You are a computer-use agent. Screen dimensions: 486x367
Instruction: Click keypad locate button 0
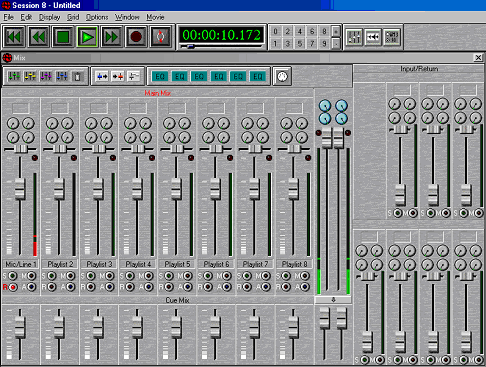pos(275,31)
